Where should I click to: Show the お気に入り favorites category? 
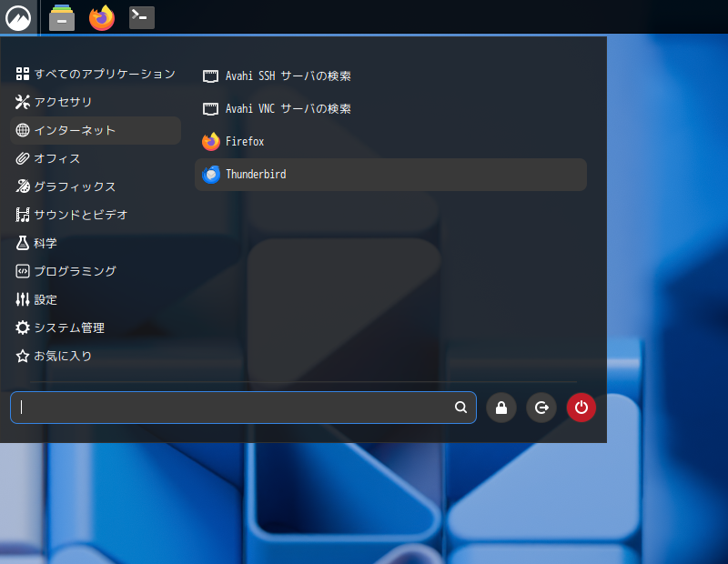[x=96, y=356]
